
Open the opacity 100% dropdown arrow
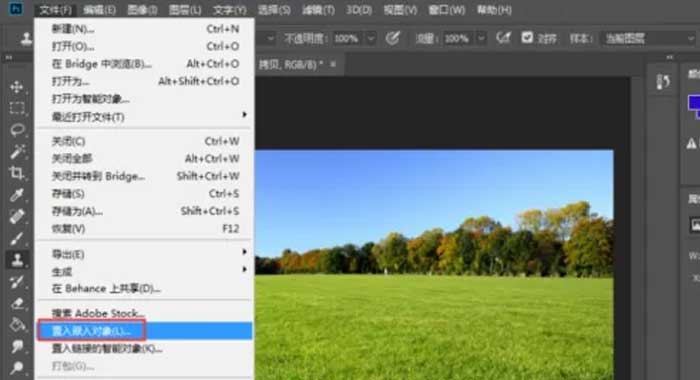pos(371,39)
